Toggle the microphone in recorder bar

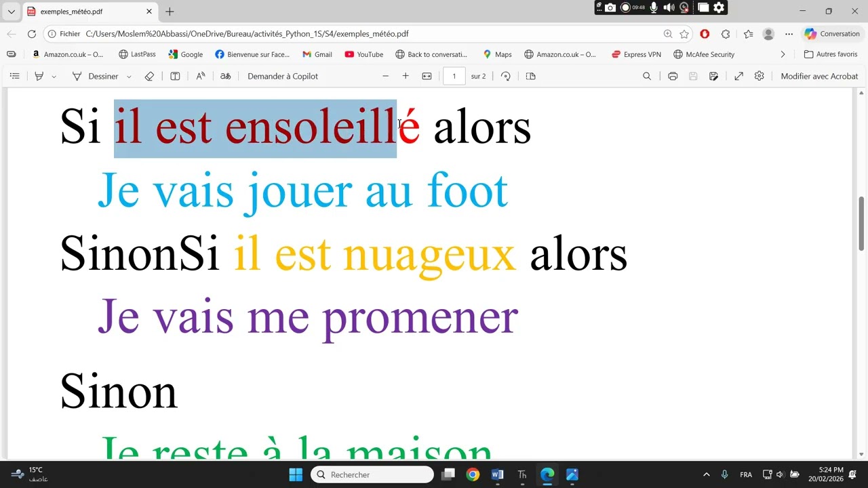654,7
